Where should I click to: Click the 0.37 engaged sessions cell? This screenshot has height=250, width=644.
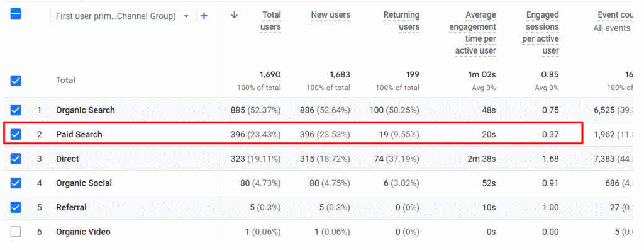(x=551, y=135)
